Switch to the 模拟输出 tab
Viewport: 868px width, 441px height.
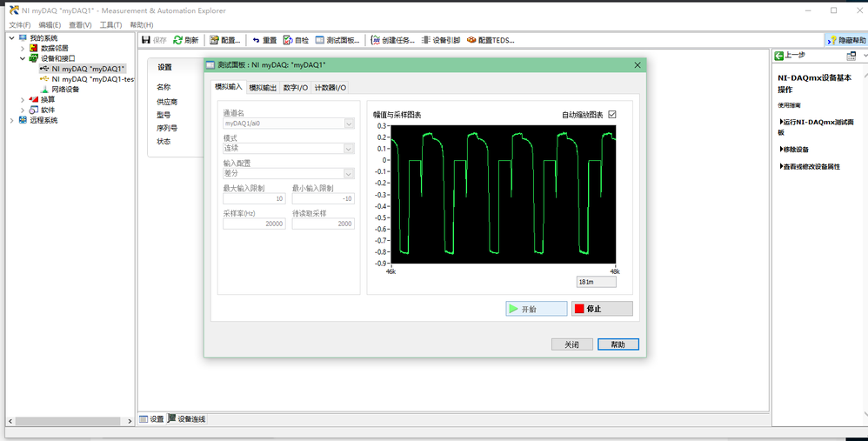point(263,88)
